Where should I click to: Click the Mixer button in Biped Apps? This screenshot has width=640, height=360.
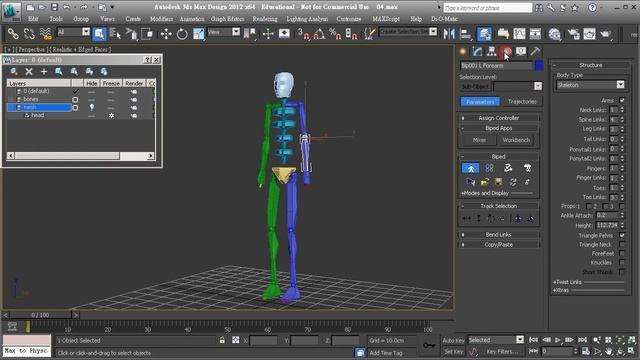pyautogui.click(x=479, y=140)
